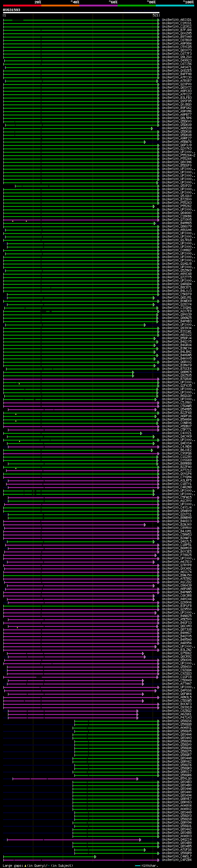Click the cyan ~100% identity legend segment
This screenshot has height=868, width=197.
coord(175,6)
